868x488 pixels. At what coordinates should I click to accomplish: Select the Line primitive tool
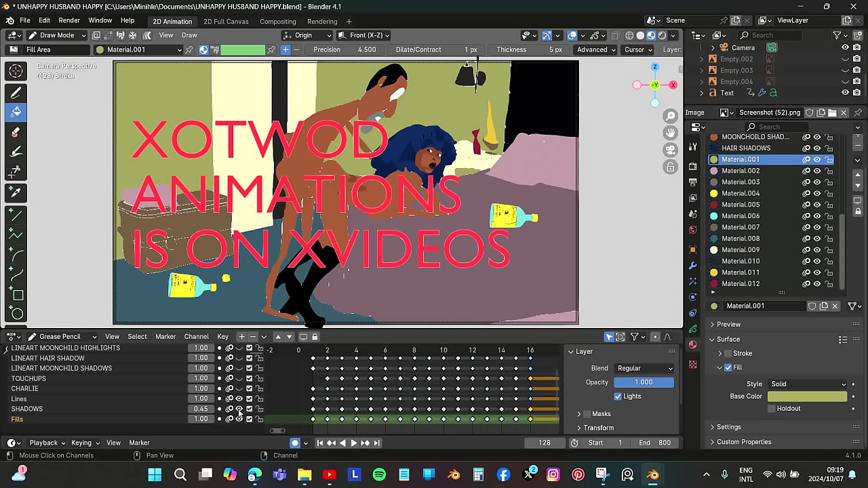16,216
